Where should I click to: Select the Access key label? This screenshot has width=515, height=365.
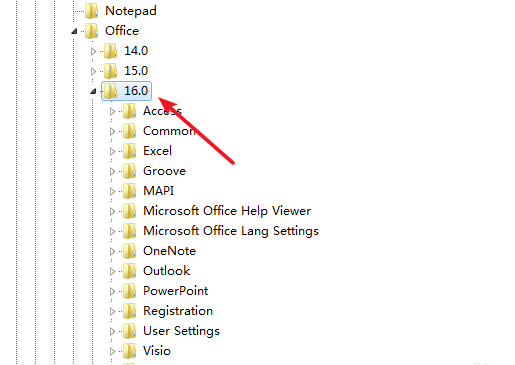(x=162, y=111)
